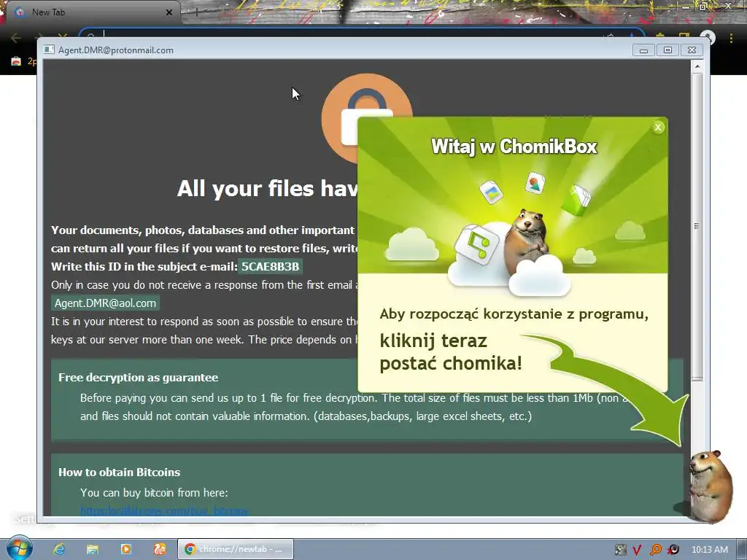Click the 10:13 AM clock

pyautogui.click(x=709, y=550)
